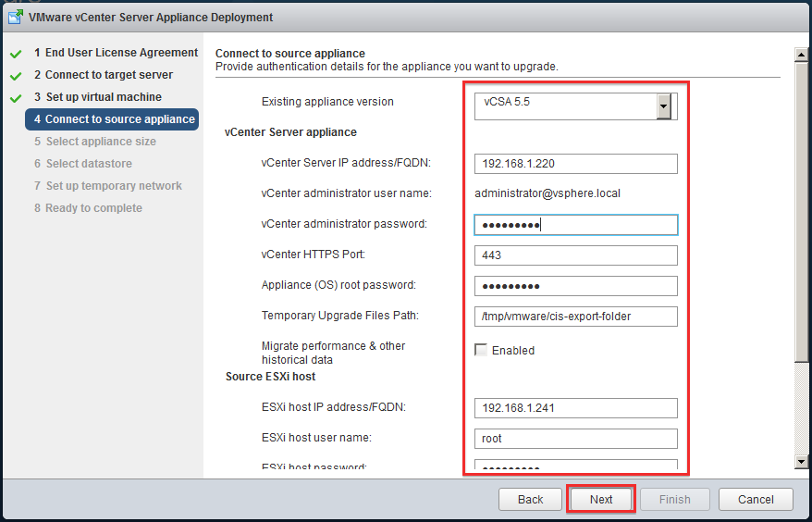Focus the vCenter administrator password field
This screenshot has height=522, width=812.
coord(575,225)
